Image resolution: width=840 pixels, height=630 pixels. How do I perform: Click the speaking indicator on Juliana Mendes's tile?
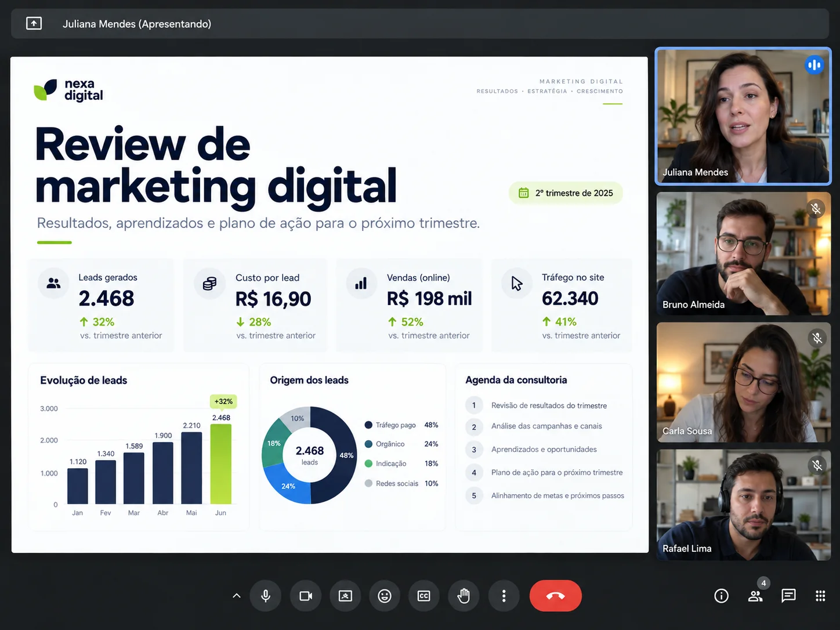(814, 65)
